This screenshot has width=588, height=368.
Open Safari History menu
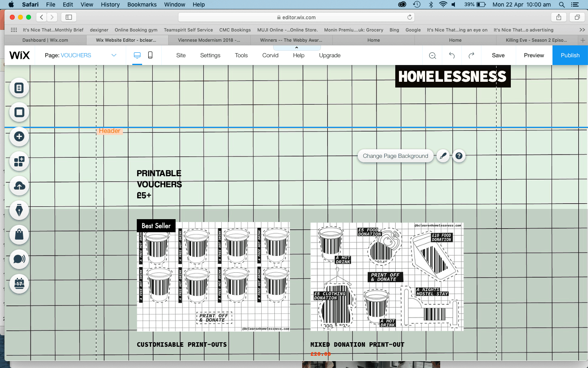point(110,4)
